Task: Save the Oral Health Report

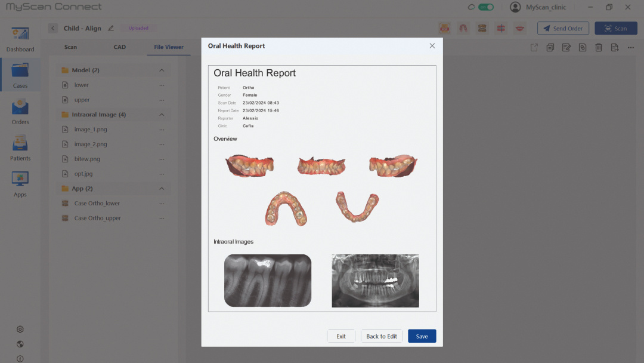Action: 422,336
